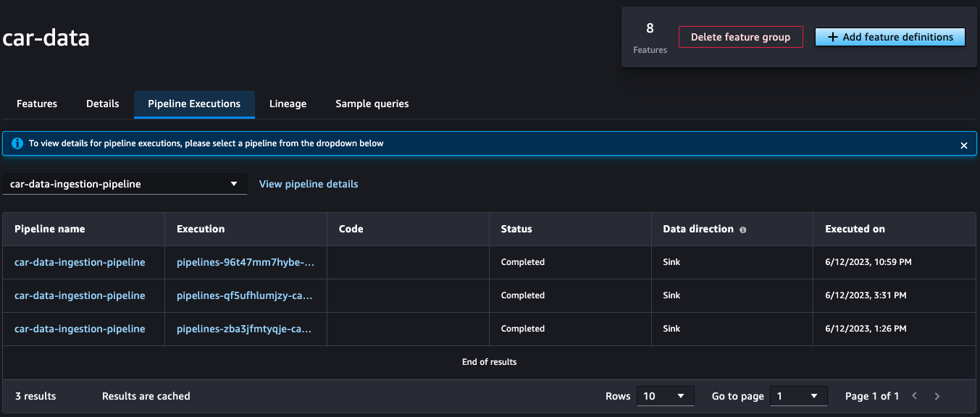Click the info icon in the blue banner
Viewport: 980px width, 417px height.
(x=17, y=143)
